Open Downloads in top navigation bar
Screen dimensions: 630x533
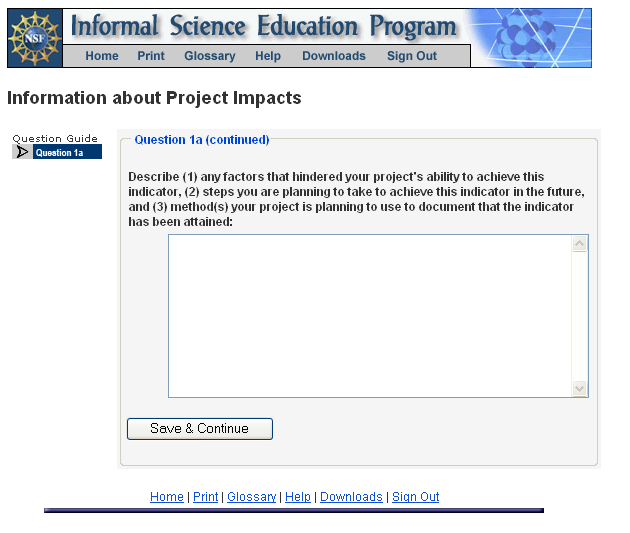334,56
